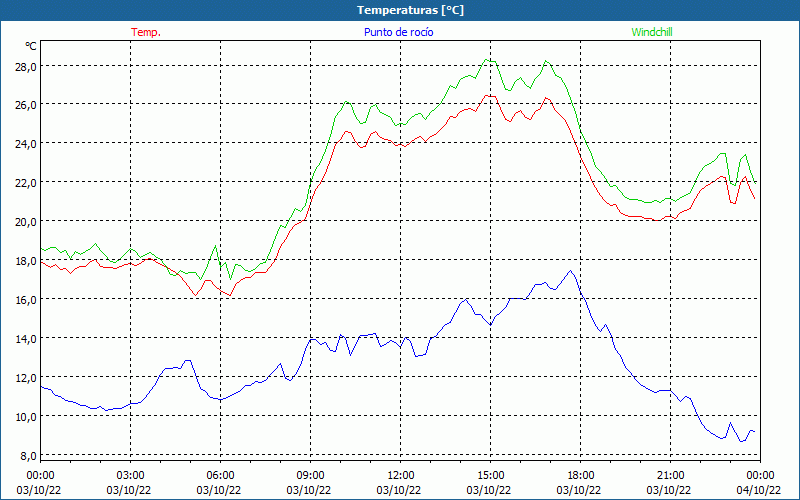Viewport: 800px width, 500px height.
Task: Select the green 'Windchill' legend label
Action: (652, 32)
